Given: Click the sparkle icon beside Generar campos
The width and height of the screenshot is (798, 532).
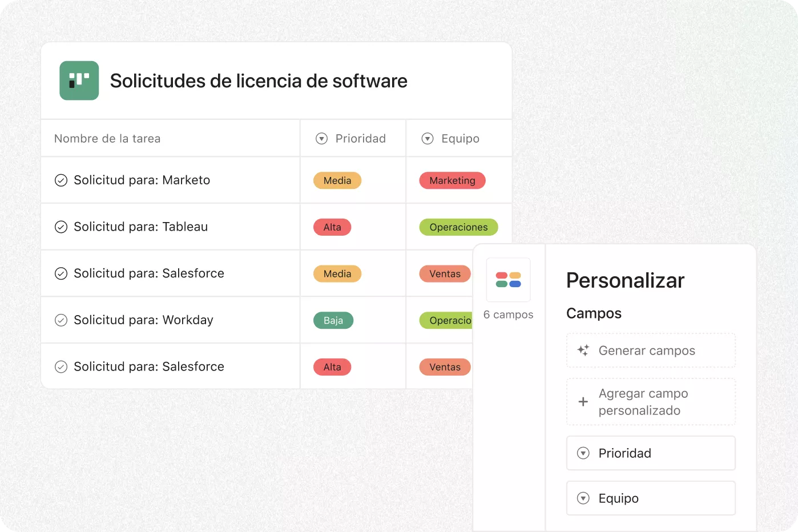Looking at the screenshot, I should pyautogui.click(x=583, y=350).
